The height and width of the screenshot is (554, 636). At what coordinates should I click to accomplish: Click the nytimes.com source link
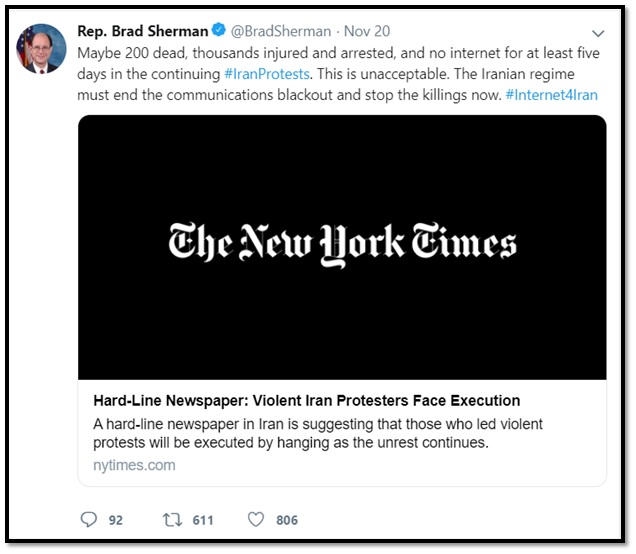(134, 465)
